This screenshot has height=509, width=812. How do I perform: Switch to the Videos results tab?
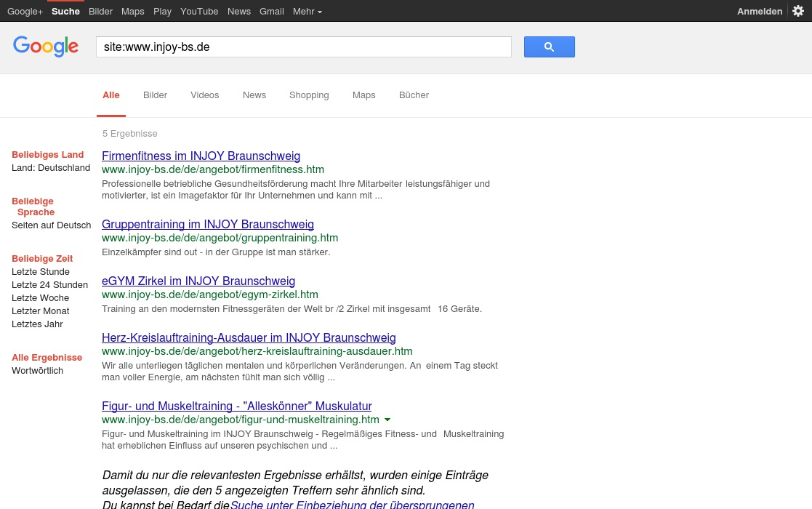point(204,95)
